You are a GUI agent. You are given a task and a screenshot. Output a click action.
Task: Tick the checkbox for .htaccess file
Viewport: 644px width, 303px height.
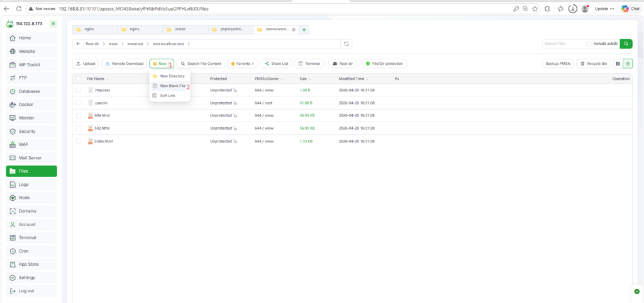[x=79, y=91]
